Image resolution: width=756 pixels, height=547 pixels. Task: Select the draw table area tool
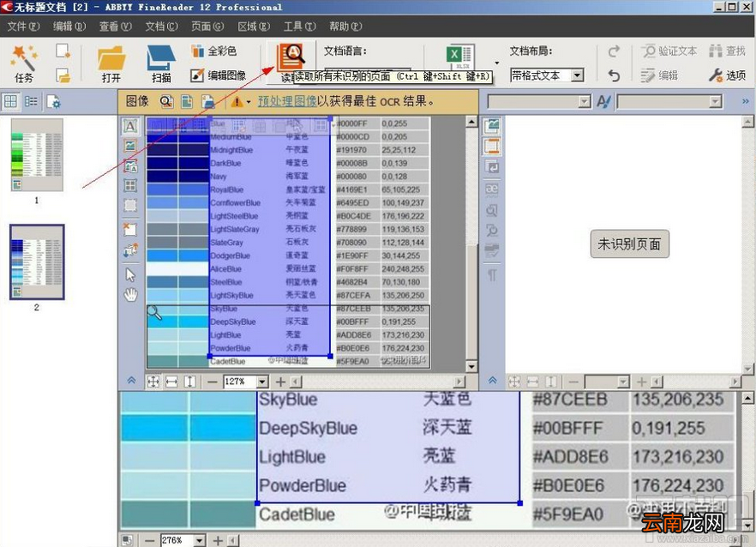click(130, 185)
